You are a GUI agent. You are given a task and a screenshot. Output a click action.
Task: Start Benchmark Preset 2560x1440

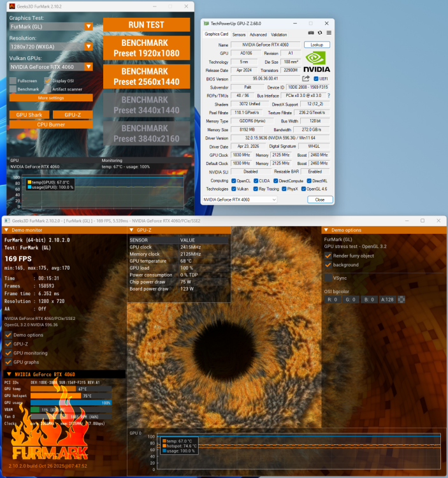coord(147,76)
